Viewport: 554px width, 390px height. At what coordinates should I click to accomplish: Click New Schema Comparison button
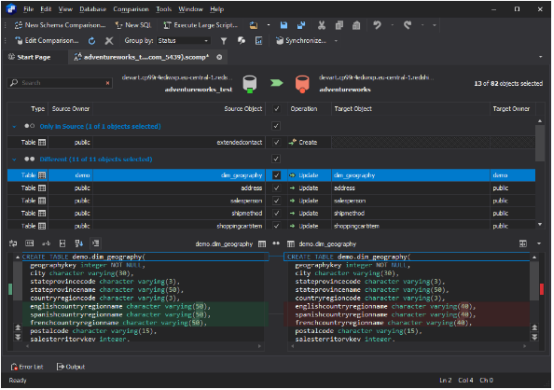(60, 25)
